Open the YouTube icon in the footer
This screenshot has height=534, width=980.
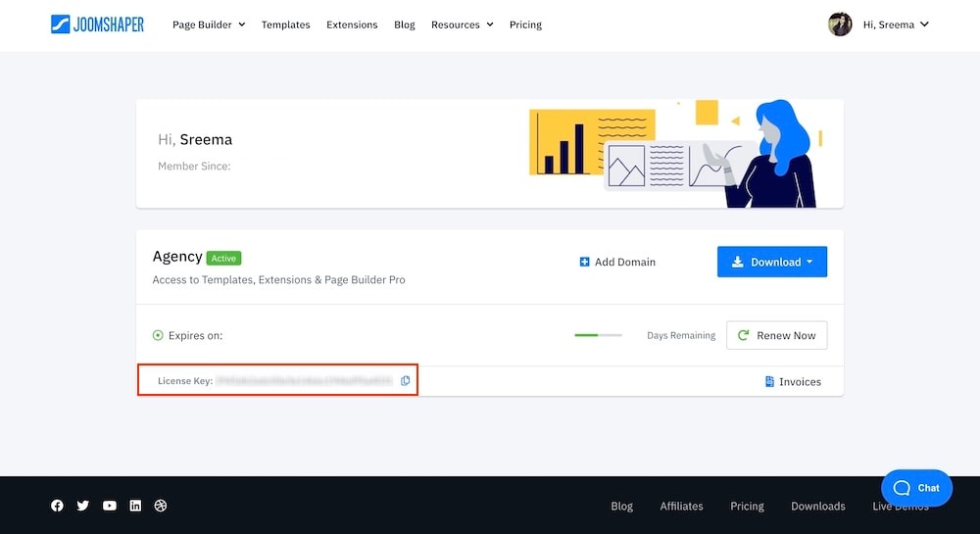(x=110, y=506)
